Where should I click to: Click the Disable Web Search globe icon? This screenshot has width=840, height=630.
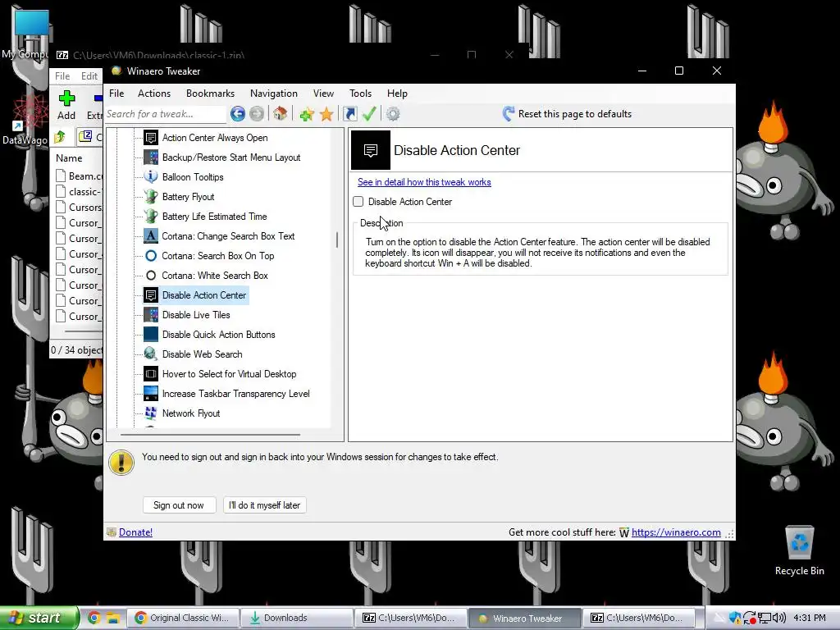tap(151, 354)
